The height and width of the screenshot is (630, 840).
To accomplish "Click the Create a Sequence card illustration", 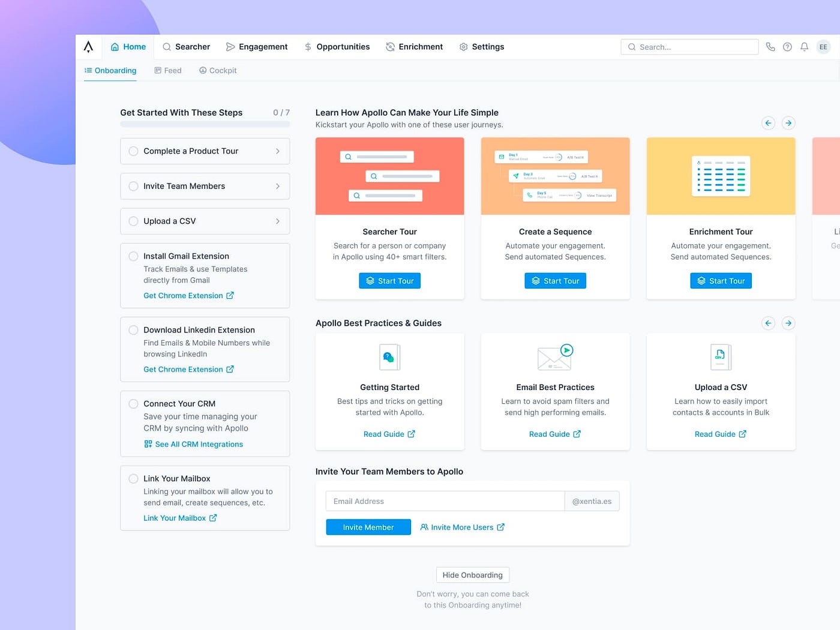I will 555,176.
